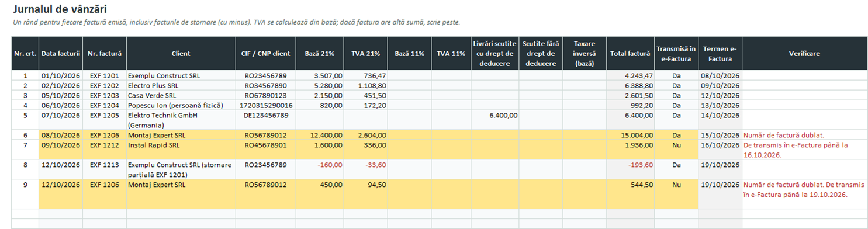Select 'Transmisă în e-Factura' header

click(x=676, y=53)
